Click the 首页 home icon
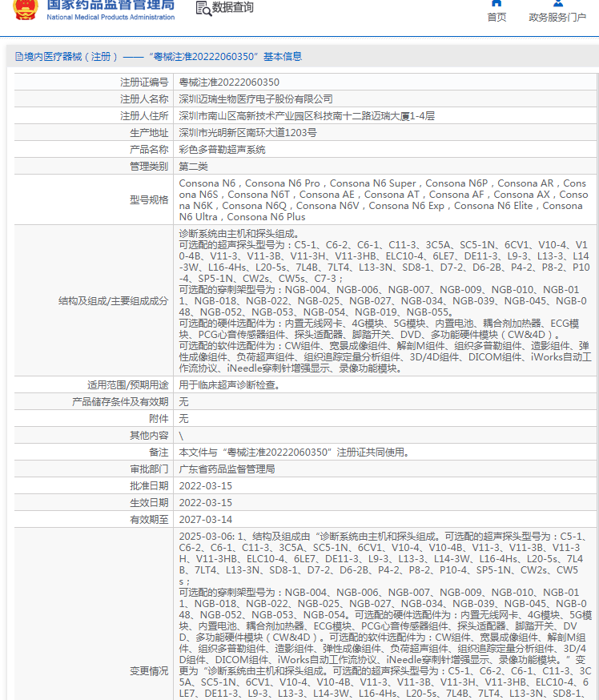Screen dimensions: 599x700 [496, 3]
